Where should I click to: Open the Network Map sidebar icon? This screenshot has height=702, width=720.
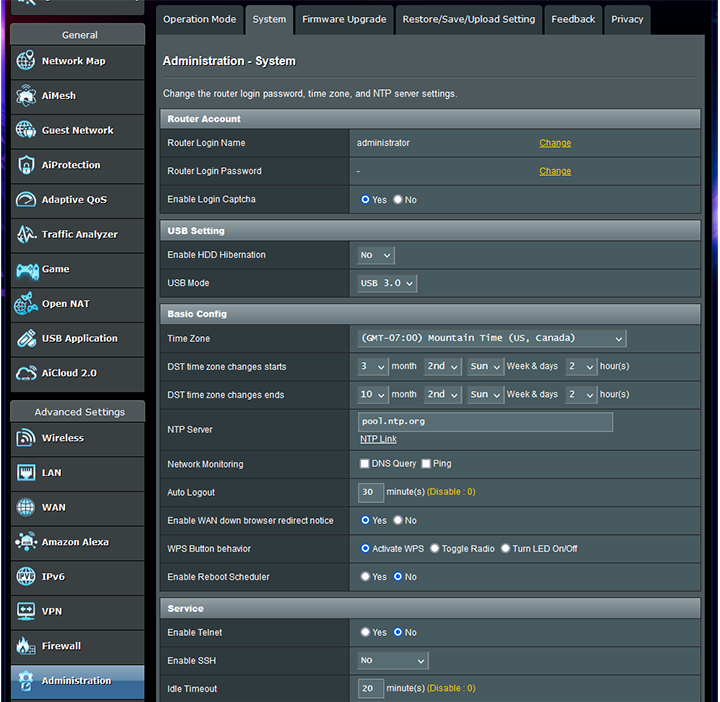tap(26, 61)
